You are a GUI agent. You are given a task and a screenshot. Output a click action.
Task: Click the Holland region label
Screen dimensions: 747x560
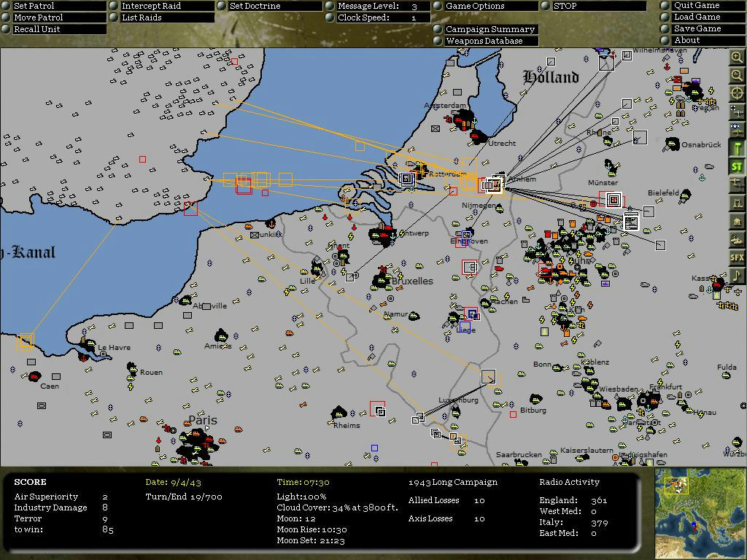(551, 77)
